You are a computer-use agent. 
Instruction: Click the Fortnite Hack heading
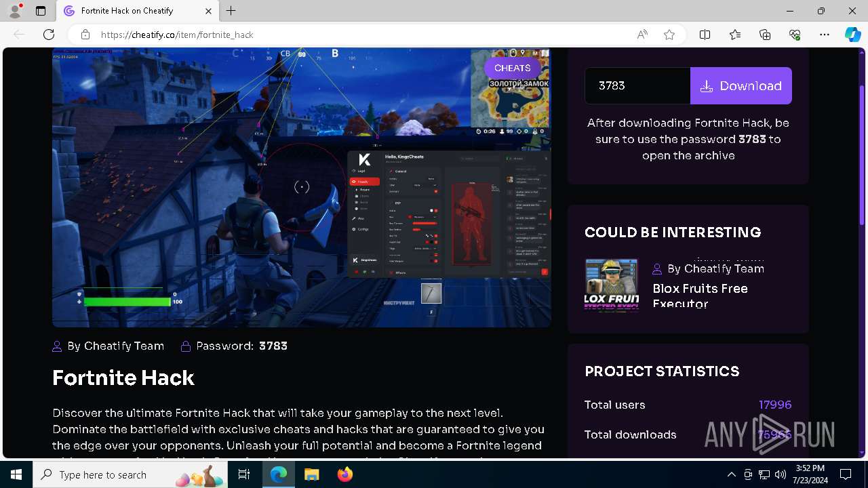[x=123, y=378]
